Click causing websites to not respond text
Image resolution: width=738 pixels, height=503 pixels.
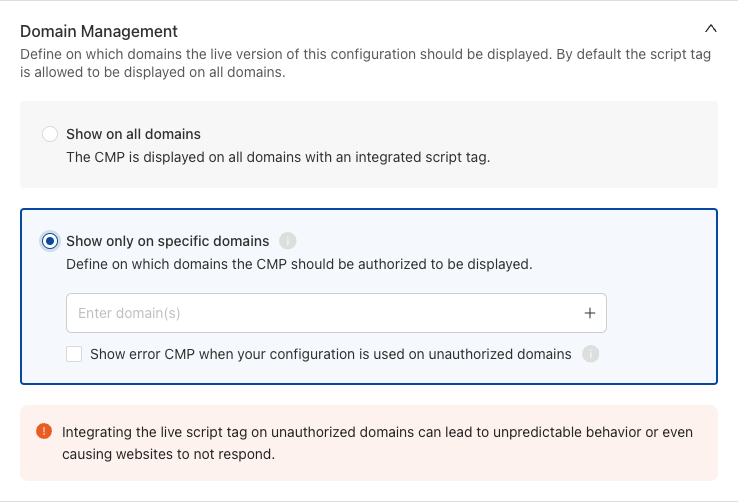168,454
